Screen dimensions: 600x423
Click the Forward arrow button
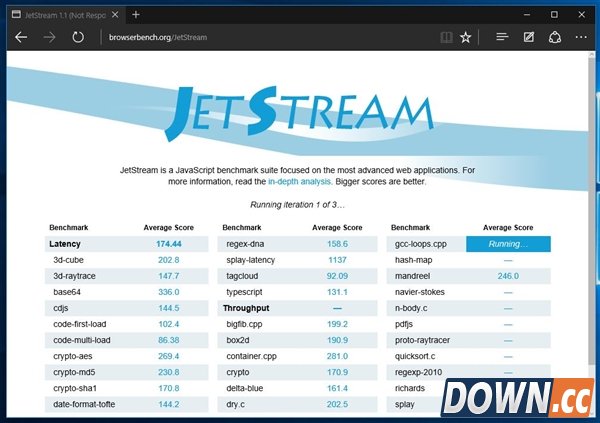click(49, 37)
